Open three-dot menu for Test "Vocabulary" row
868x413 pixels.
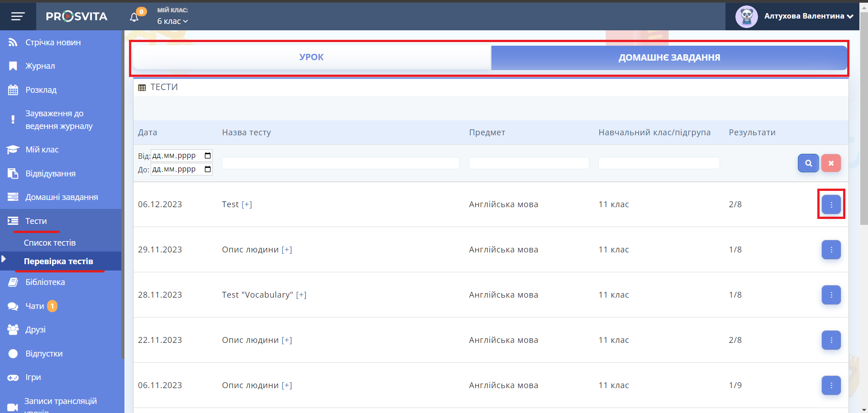(x=831, y=295)
